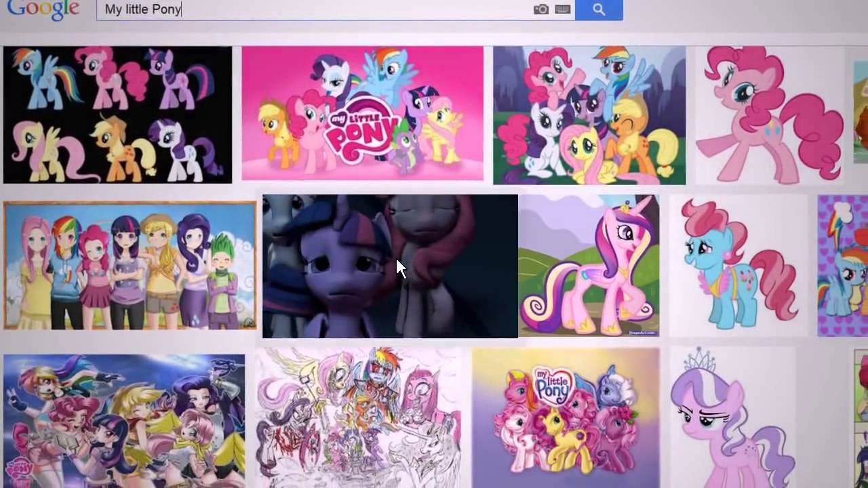Select the dark 3D Twilight Sparkle image
The image size is (868, 488).
click(389, 266)
